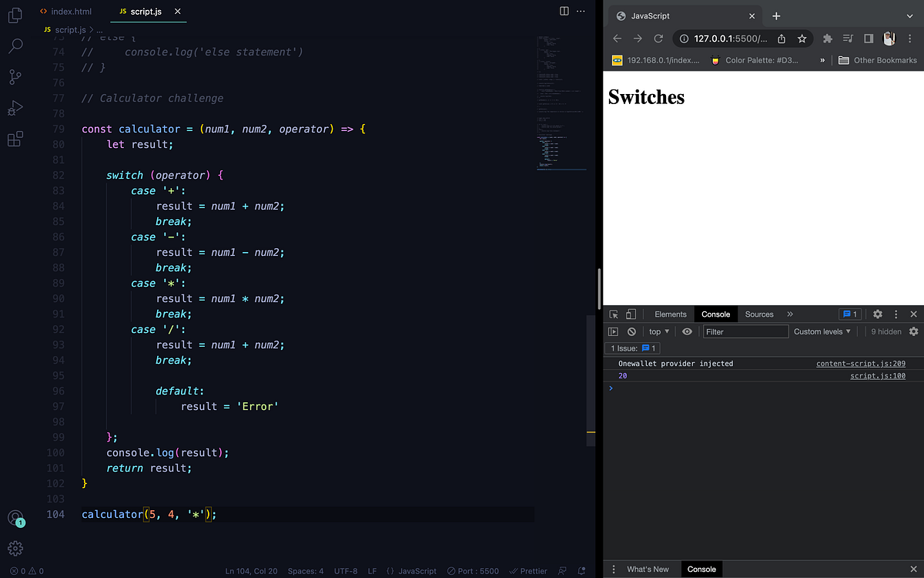Screen dimensions: 924x578
Task: Click the Prettier status bar item
Action: (x=528, y=571)
